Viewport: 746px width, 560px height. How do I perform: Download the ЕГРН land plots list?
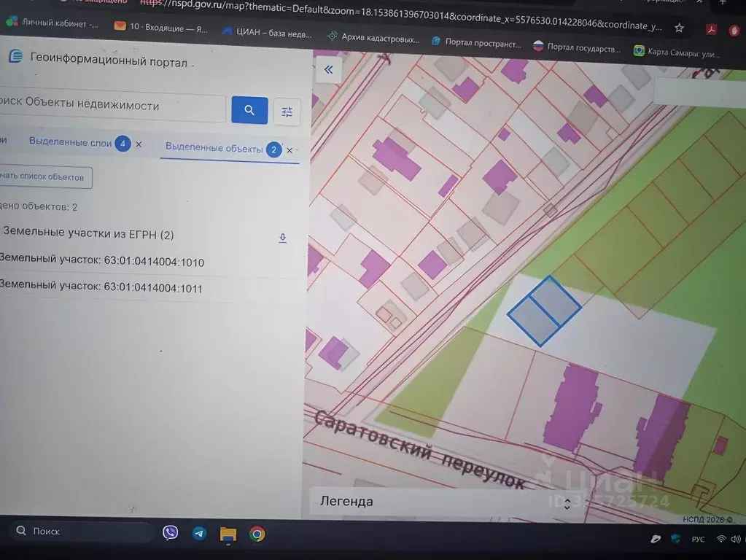pyautogui.click(x=283, y=238)
